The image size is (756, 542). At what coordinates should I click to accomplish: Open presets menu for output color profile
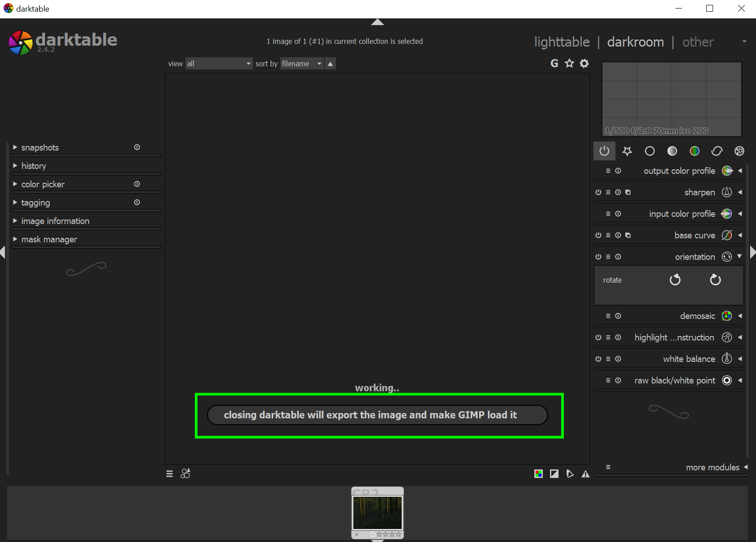608,171
